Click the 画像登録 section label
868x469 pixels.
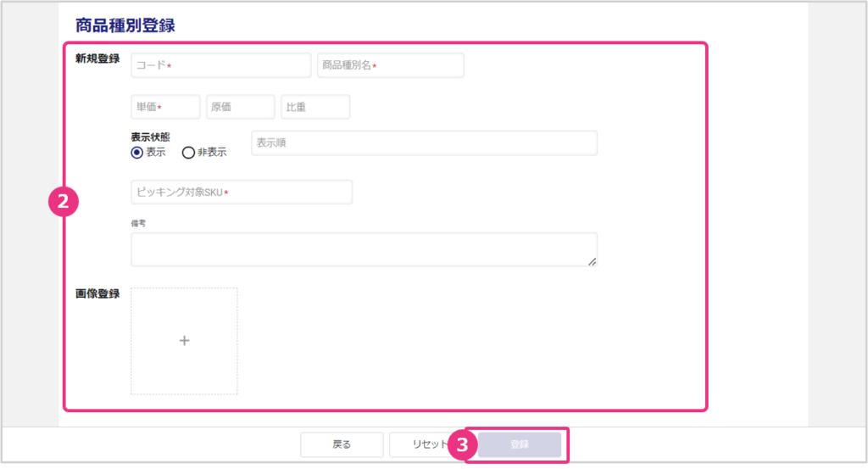97,294
